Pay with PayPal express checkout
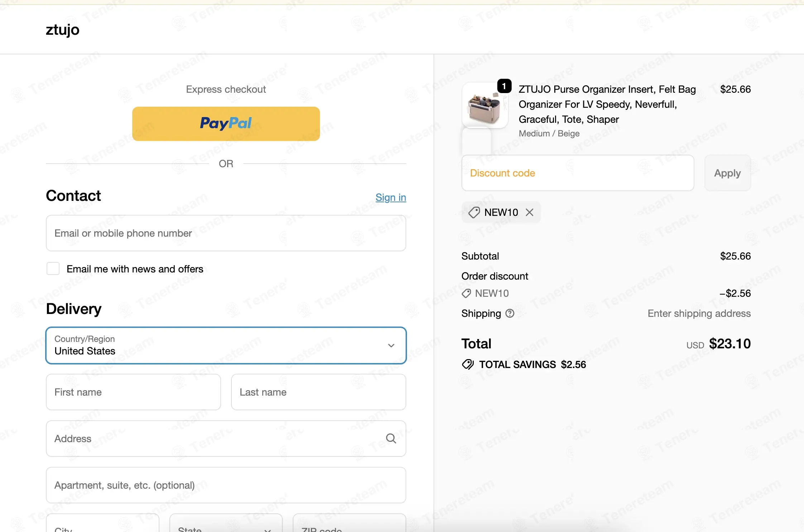Screen dimensions: 804x532 pos(226,124)
